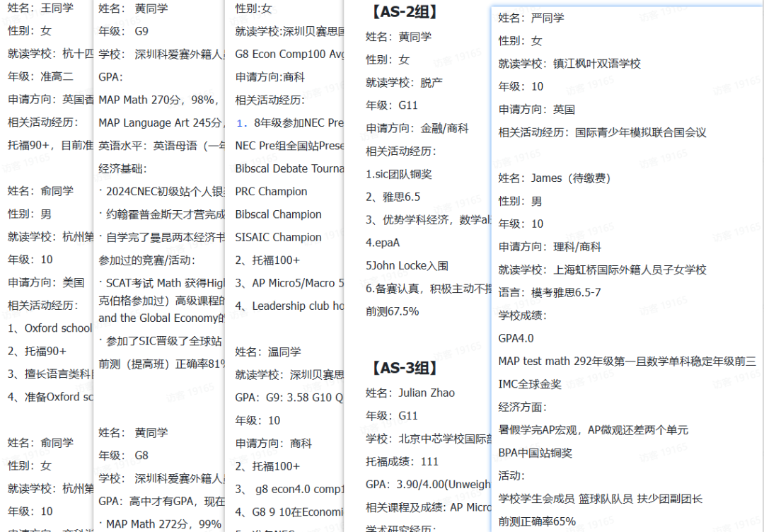Click the line starting '4、G8 9 10在Economi'
Image resolution: width=764 pixels, height=532 pixels.
click(290, 512)
